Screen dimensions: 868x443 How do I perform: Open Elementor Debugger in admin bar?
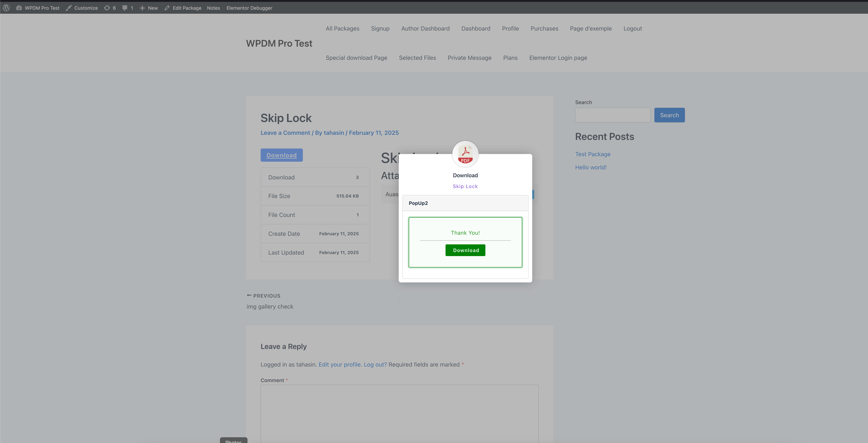[249, 8]
